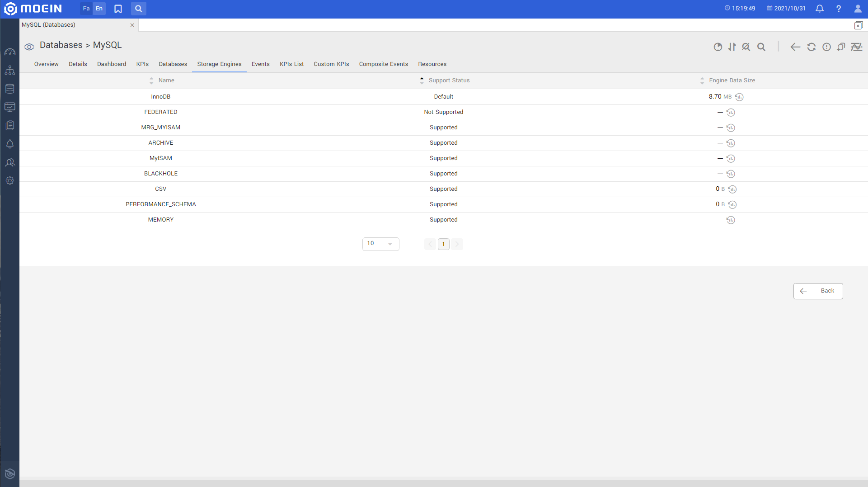This screenshot has height=487, width=868.
Task: Click Databases in the breadcrumb
Action: point(61,45)
